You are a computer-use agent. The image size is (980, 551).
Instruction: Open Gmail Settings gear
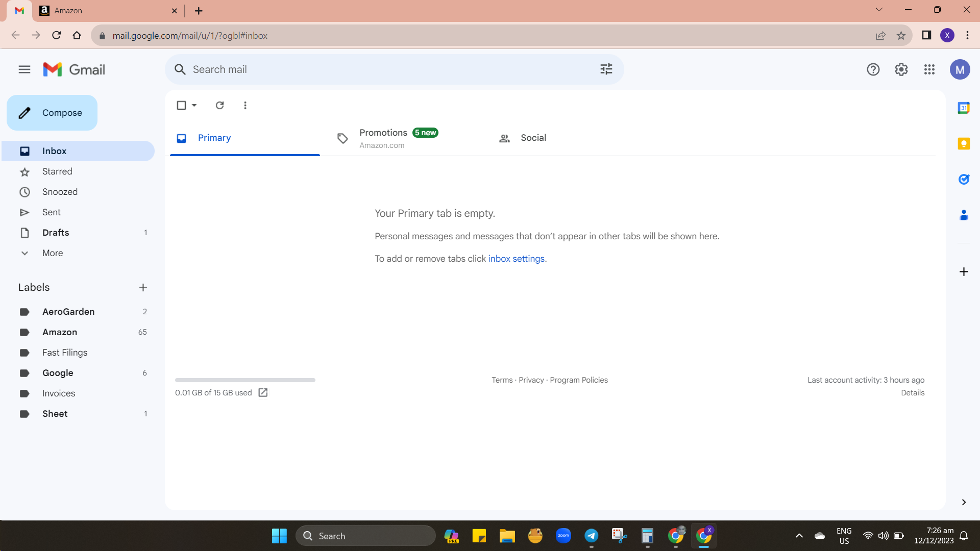click(901, 69)
